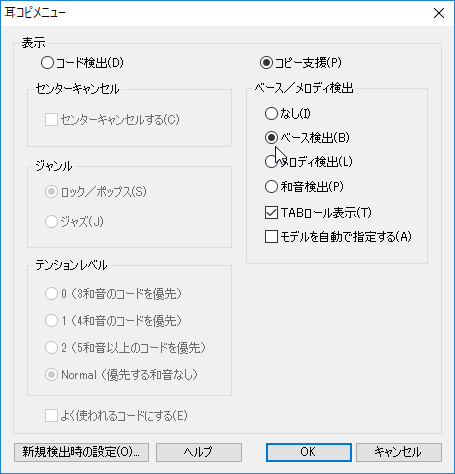Click the キャンセル button
The height and width of the screenshot is (474, 455).
coord(399,452)
